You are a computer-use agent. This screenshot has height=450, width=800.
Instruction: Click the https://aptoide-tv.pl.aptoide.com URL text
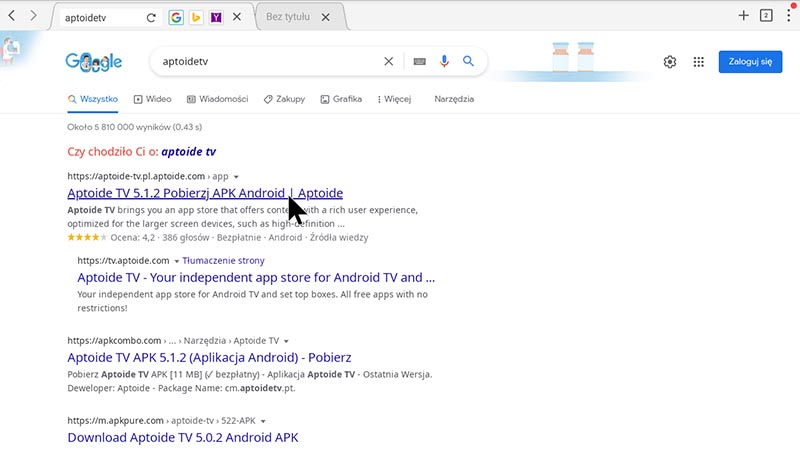tap(136, 176)
